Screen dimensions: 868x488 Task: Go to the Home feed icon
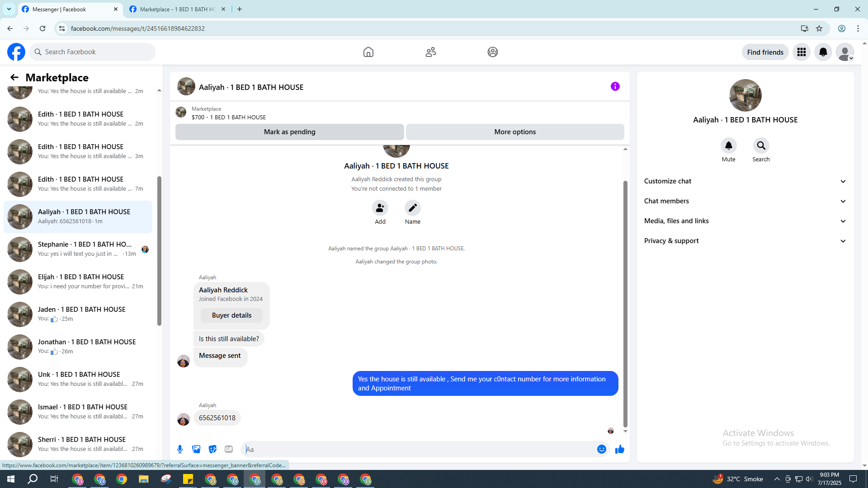(x=368, y=52)
